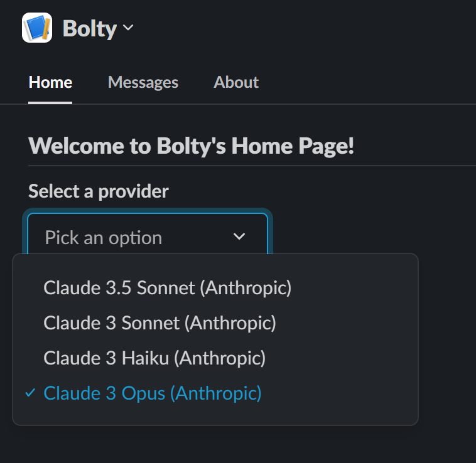Expand the chevron next to Bolty
Image resolution: width=476 pixels, height=463 pixels.
(129, 28)
